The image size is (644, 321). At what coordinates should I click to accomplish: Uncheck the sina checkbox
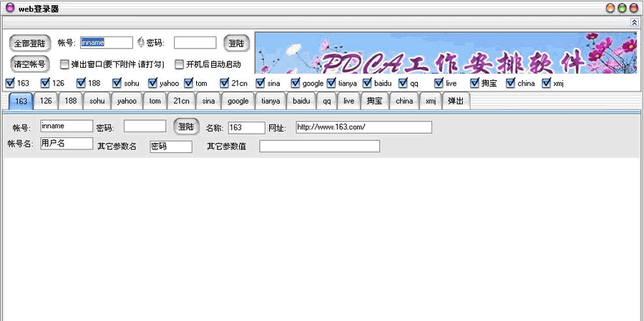coord(260,84)
